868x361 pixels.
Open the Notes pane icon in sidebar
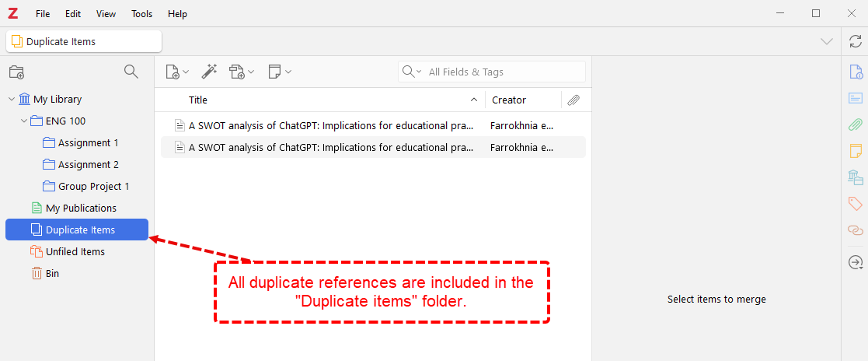[855, 150]
